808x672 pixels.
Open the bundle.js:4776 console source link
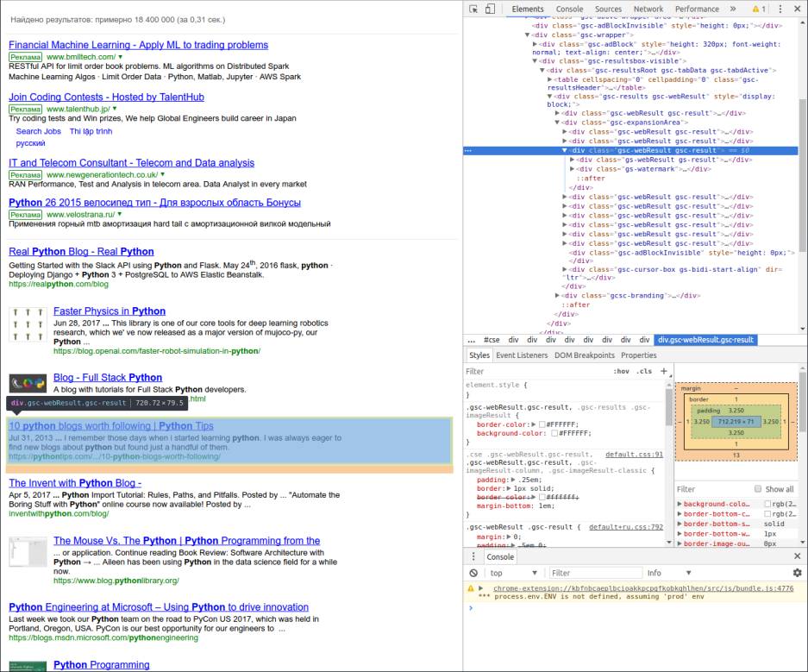point(643,588)
